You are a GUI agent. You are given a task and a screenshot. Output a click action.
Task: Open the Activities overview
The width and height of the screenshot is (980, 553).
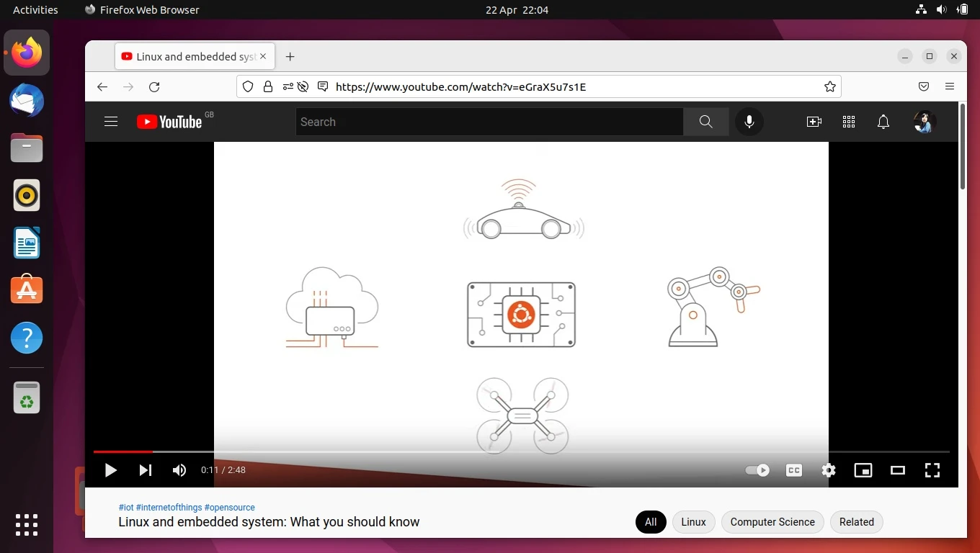pyautogui.click(x=35, y=9)
